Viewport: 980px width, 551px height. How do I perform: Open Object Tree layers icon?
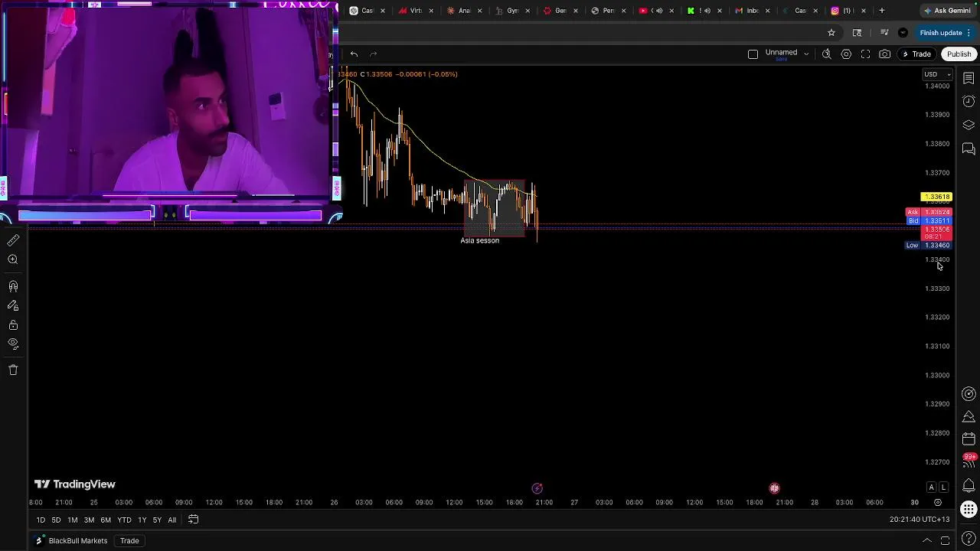[x=969, y=125]
